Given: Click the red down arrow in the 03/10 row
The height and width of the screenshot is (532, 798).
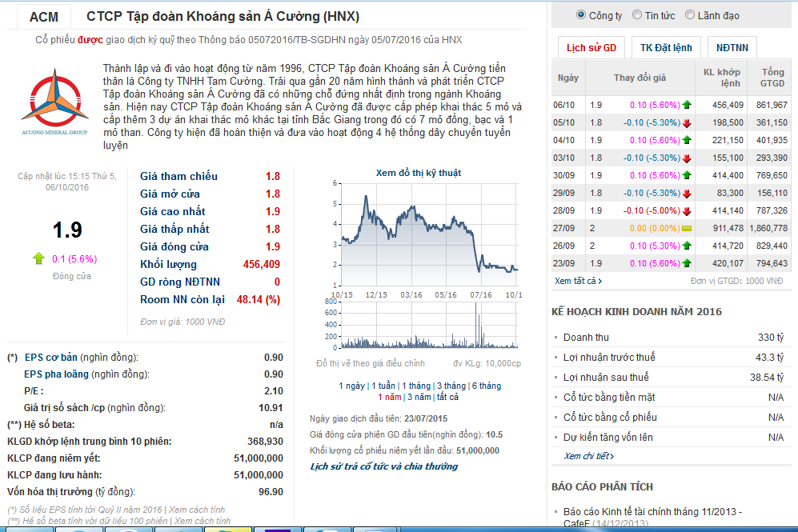Looking at the screenshot, I should click(x=687, y=158).
